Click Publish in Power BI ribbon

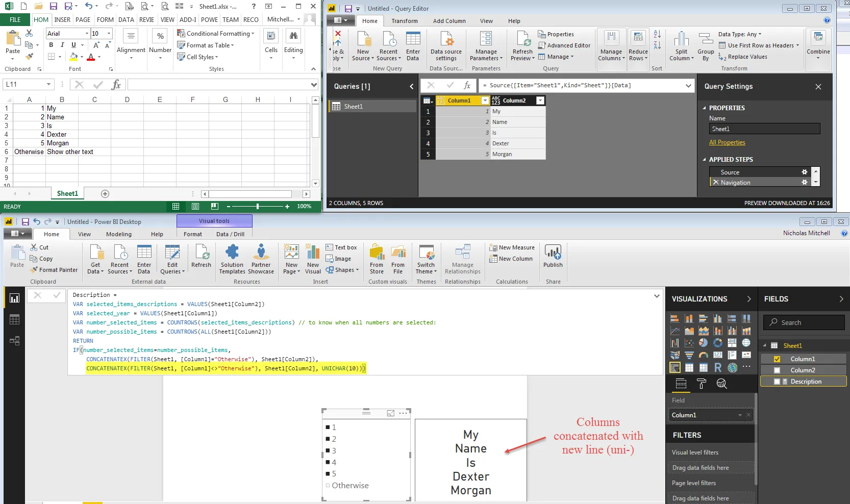(553, 256)
